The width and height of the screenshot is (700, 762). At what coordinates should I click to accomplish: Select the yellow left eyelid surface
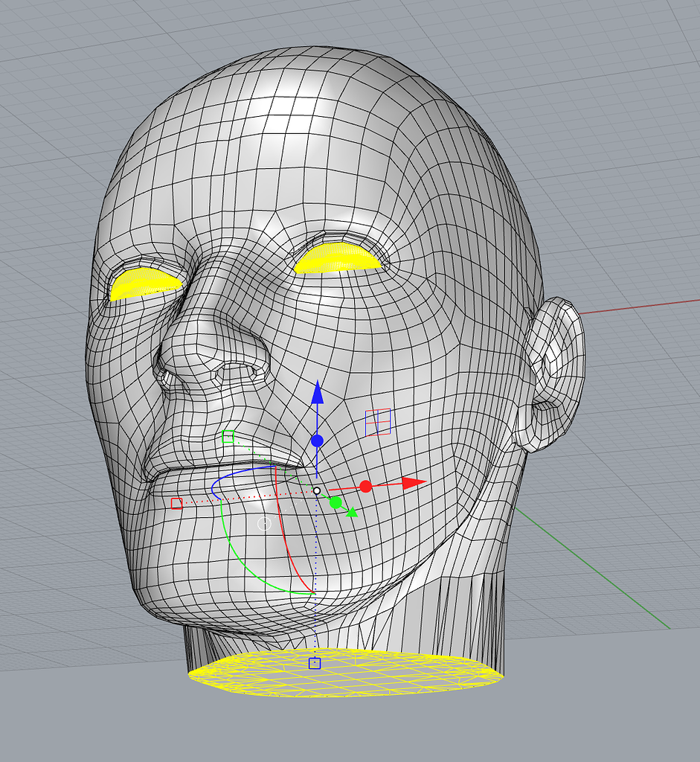(145, 281)
